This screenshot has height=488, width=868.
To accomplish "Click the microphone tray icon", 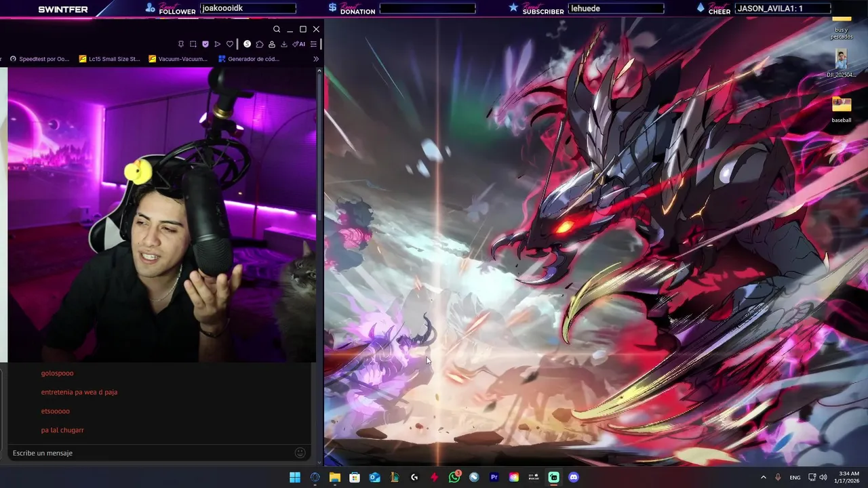I will click(x=778, y=477).
